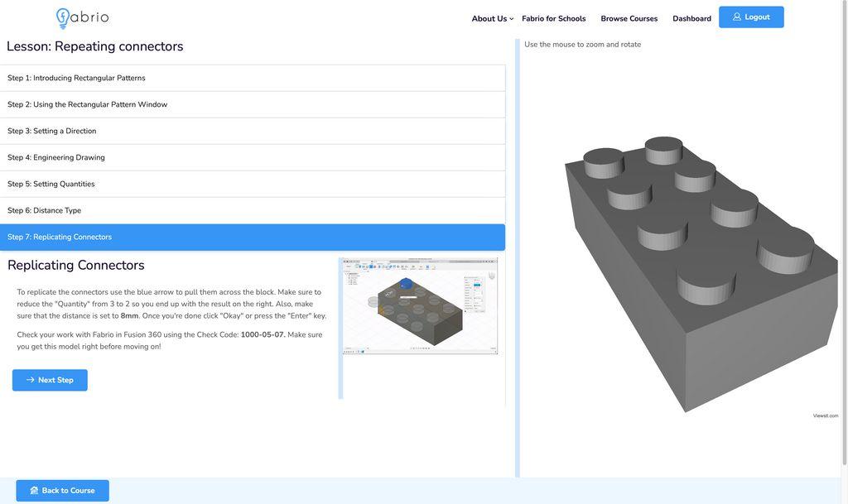Screen dimensions: 848x504
Task: Expand Step 3: Setting a Direction
Action: (x=253, y=131)
